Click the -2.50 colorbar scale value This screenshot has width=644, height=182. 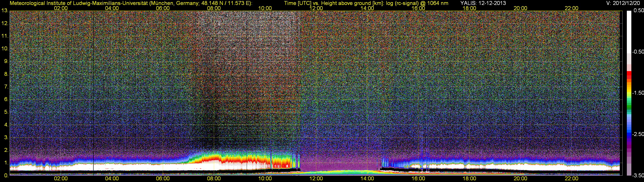coord(638,134)
